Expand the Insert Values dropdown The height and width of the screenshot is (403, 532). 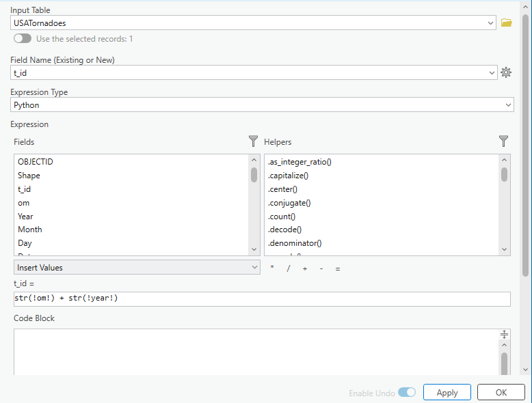[254, 268]
